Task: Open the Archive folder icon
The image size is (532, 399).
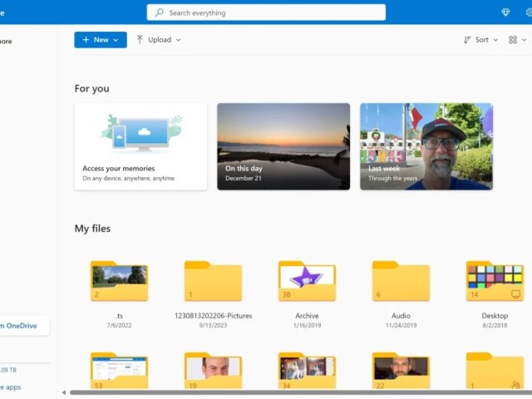Action: (307, 281)
